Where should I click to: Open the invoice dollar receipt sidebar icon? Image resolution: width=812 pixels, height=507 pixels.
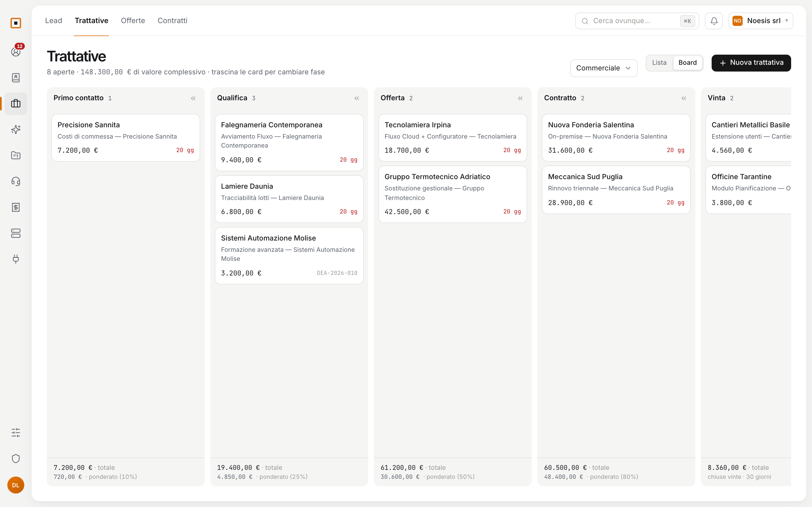pyautogui.click(x=16, y=207)
